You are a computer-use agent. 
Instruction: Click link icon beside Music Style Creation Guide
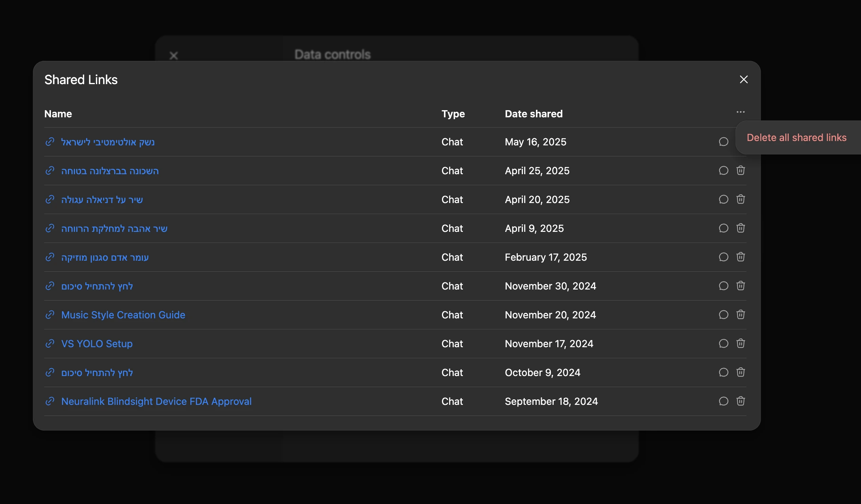coord(50,315)
